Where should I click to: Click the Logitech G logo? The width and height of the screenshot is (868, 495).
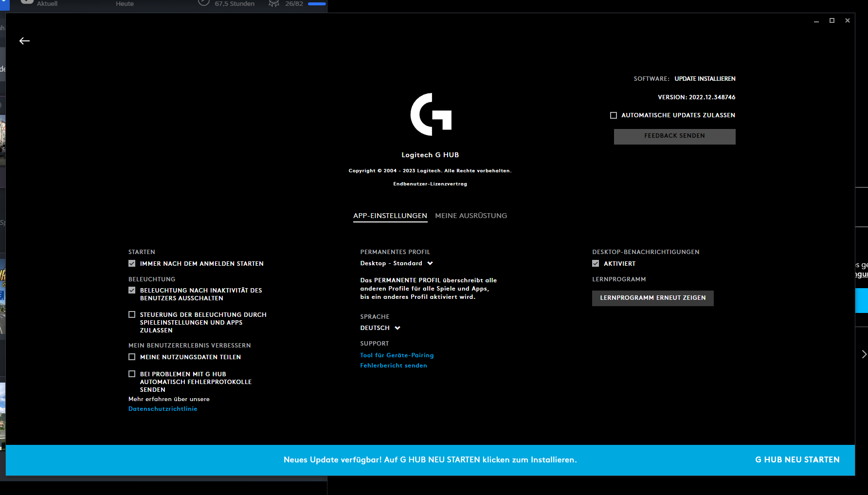point(431,114)
